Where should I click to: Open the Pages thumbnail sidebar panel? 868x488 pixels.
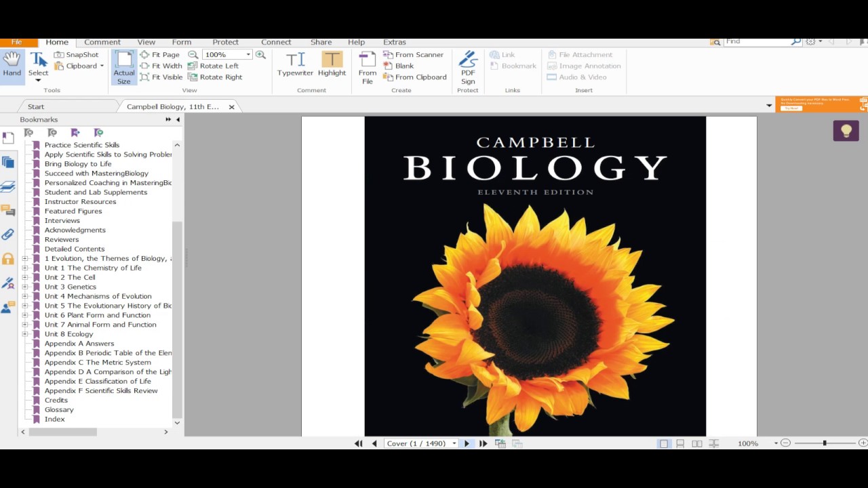pos(8,162)
